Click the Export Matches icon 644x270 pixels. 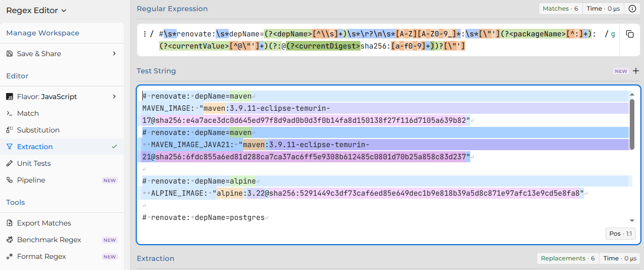10,223
